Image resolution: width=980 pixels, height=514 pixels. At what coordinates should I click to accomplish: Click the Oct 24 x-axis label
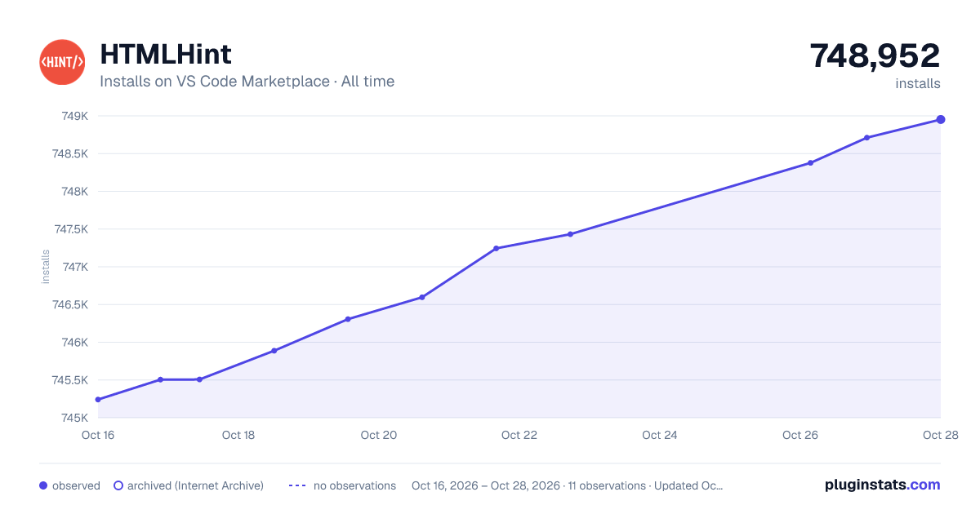coord(660,435)
